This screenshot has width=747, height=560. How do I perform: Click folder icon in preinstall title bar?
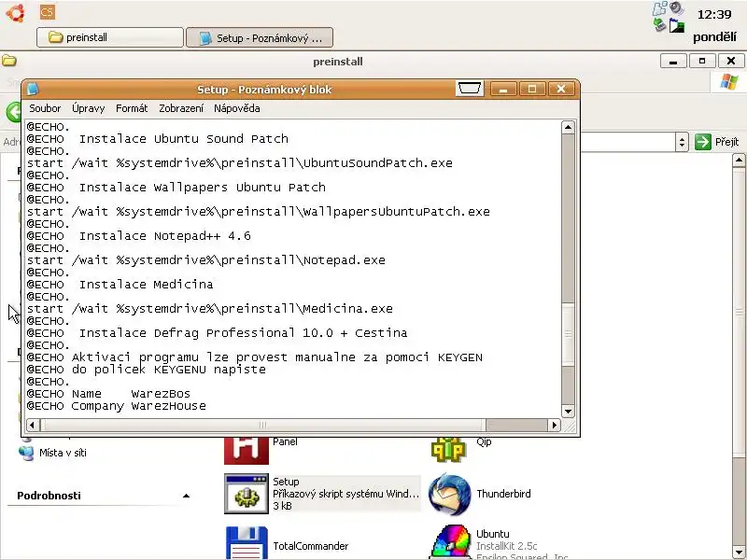coord(9,61)
